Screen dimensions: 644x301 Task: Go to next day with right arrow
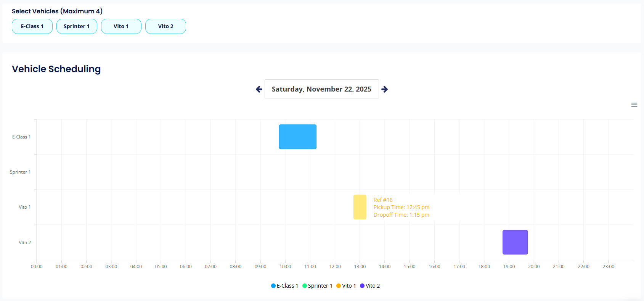[385, 89]
